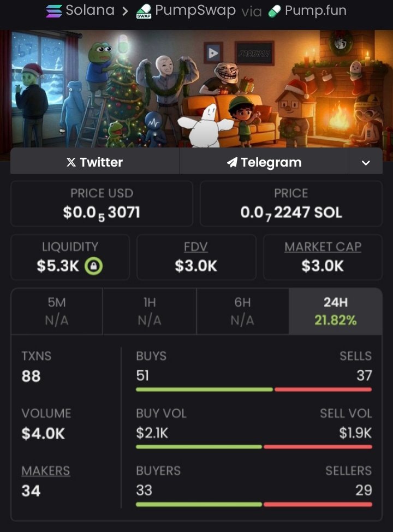Select the 24H timeframe tab

(x=335, y=311)
